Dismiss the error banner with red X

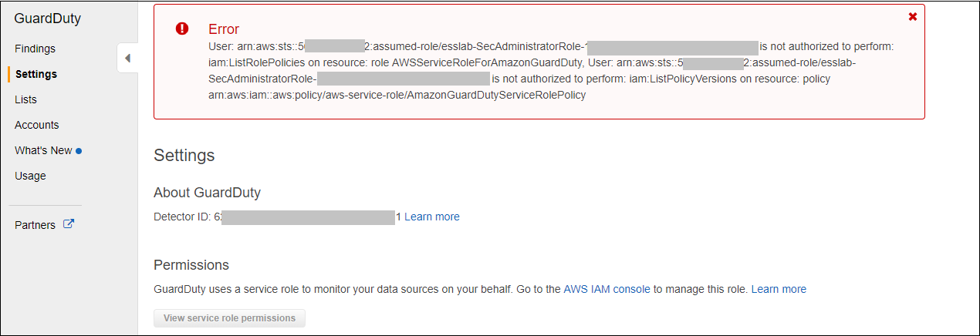(913, 16)
